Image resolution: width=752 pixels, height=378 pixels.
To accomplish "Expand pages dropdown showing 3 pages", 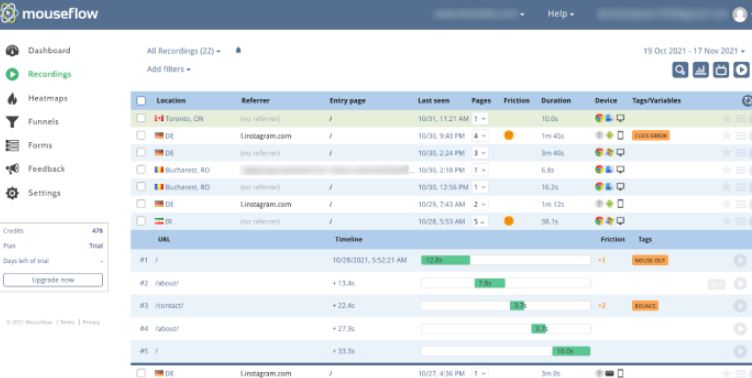I will 480,153.
